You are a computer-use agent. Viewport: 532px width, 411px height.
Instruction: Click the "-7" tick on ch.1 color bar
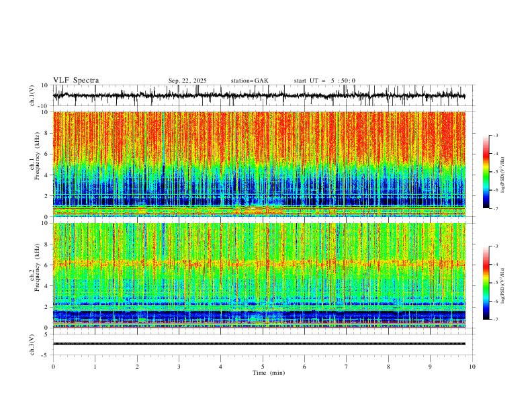(495, 208)
